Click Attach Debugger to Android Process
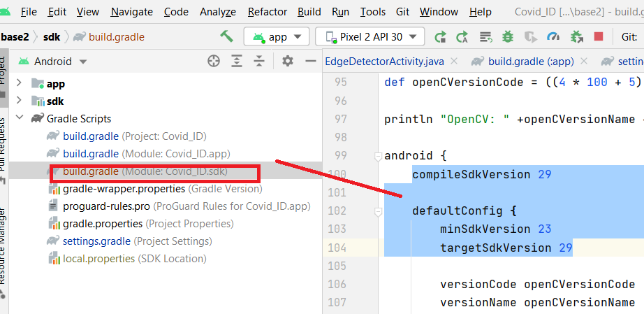644x314 pixels. point(576,37)
